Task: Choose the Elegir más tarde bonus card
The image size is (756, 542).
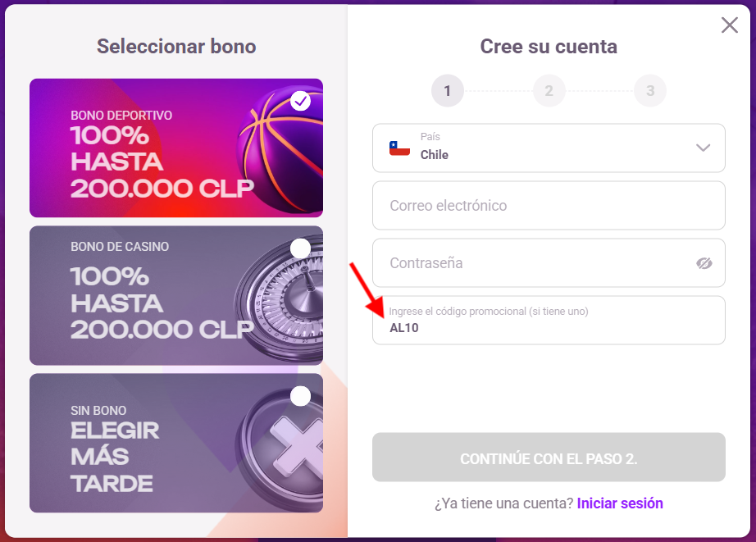Action: click(x=176, y=443)
